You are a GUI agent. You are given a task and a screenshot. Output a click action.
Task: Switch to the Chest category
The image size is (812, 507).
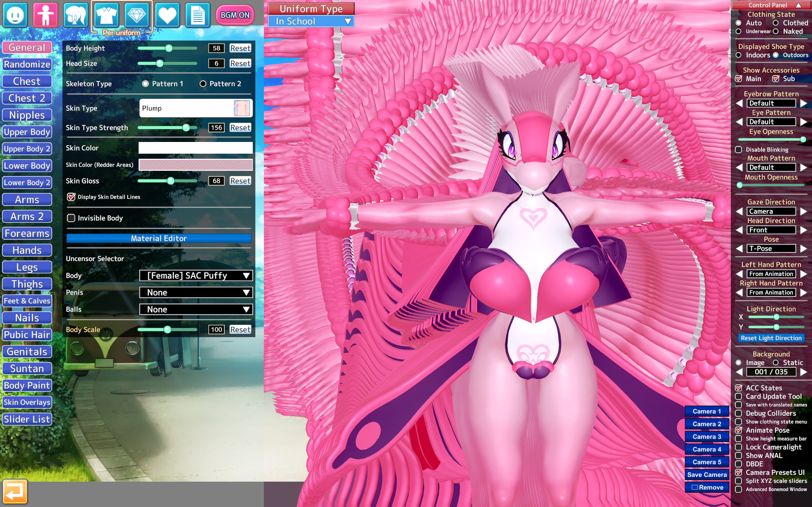click(x=27, y=81)
